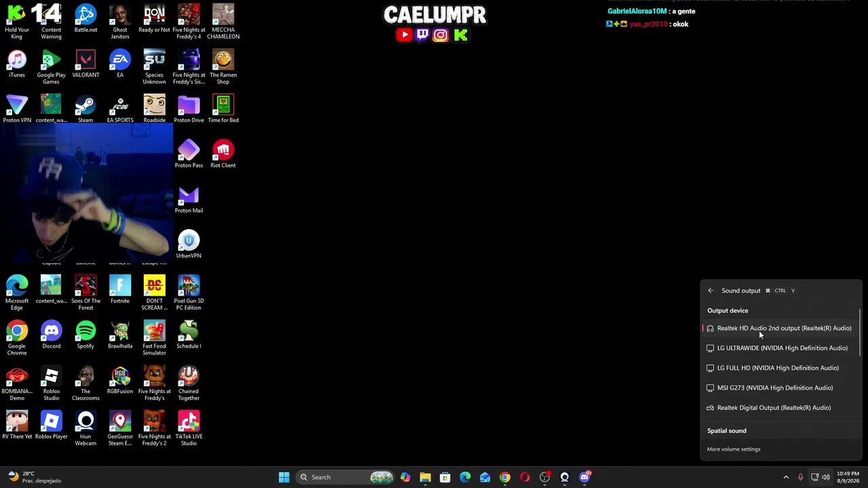This screenshot has height=488, width=868.
Task: Open Microsoft Store from the taskbar
Action: coord(445,477)
